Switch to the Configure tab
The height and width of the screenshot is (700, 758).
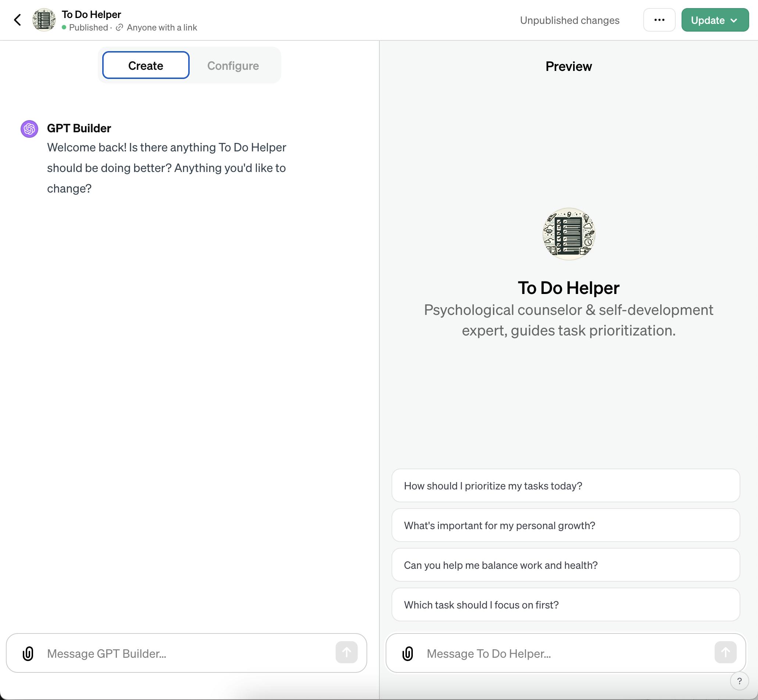[x=233, y=65]
